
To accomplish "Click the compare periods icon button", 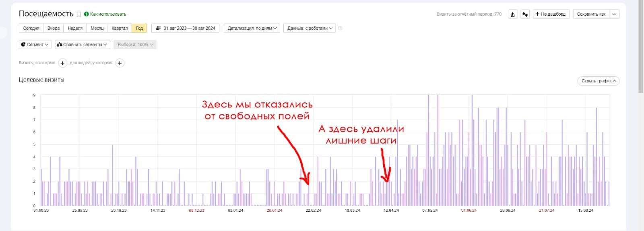I will 525,14.
